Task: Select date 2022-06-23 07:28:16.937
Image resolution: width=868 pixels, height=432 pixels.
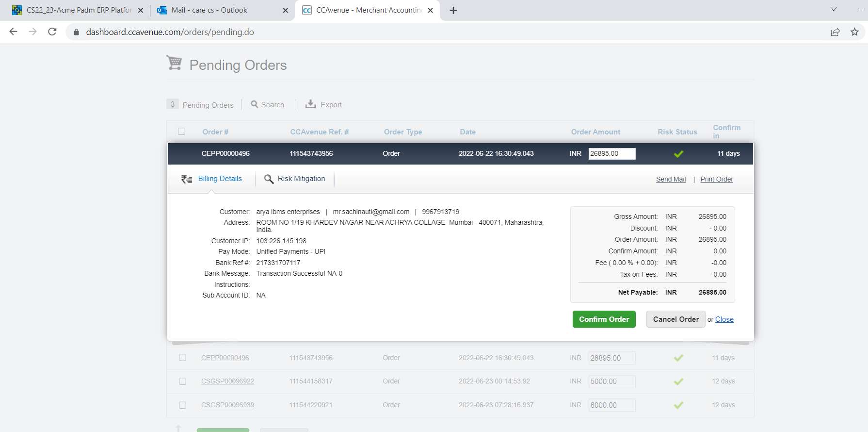Action: click(496, 405)
